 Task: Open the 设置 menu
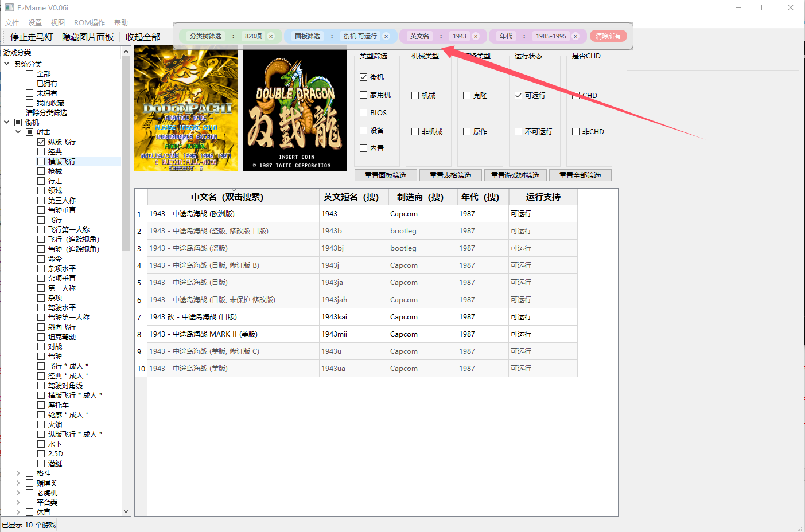tap(35, 23)
